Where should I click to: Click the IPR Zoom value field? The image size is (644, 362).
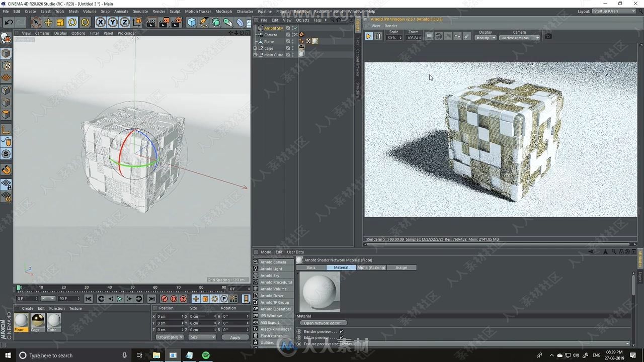pos(413,38)
